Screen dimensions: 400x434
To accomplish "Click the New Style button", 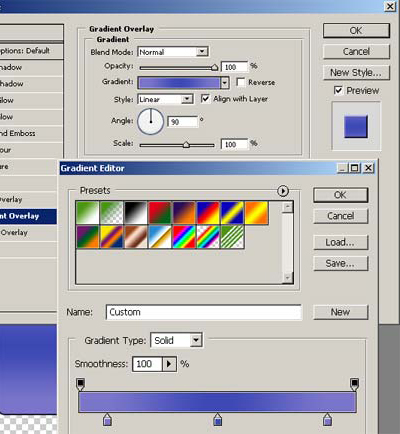I will pos(356,72).
